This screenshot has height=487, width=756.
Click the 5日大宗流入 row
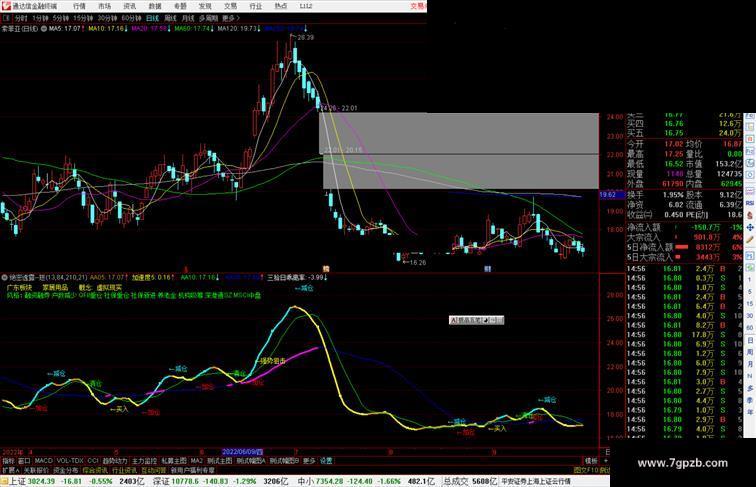(685, 257)
